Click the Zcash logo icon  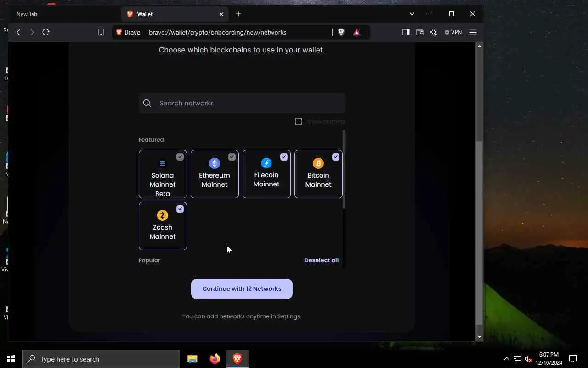click(163, 215)
